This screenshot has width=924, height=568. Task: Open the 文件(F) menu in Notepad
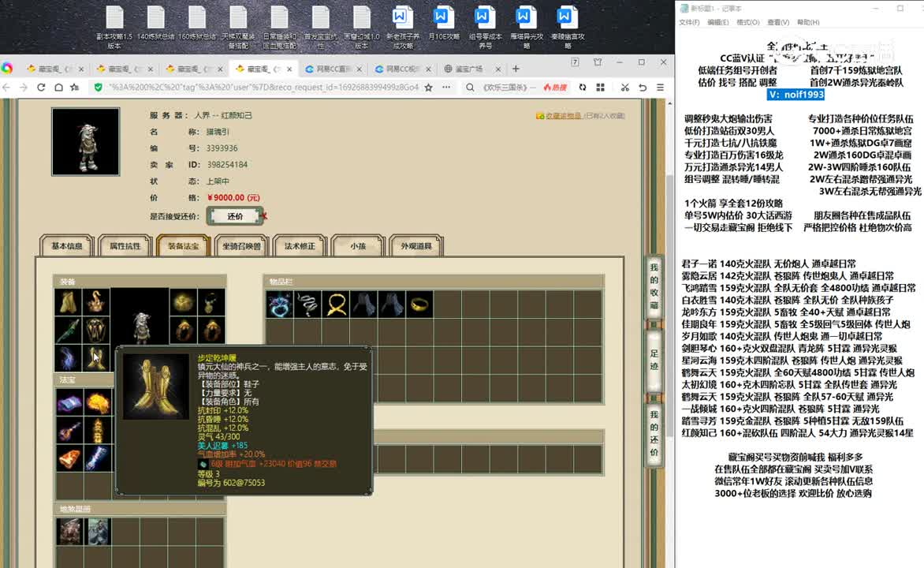point(689,22)
